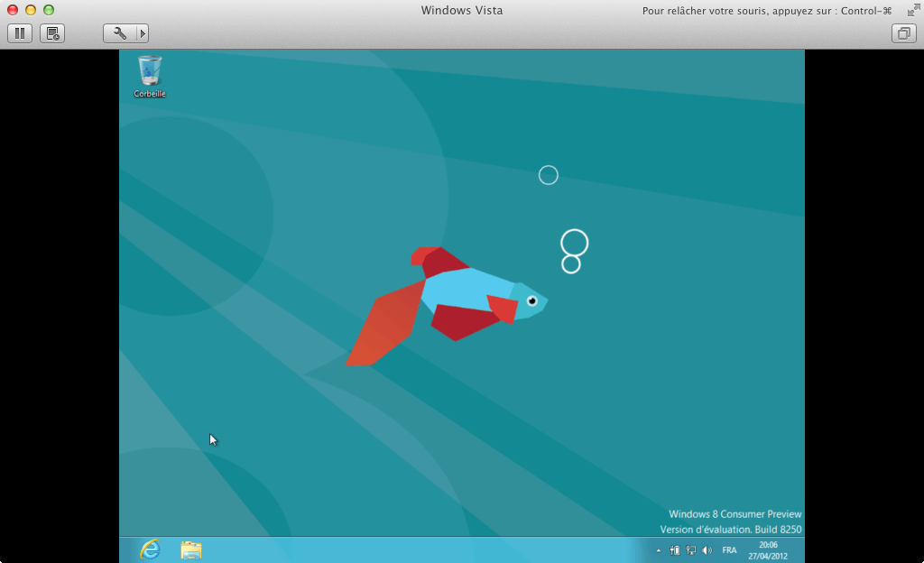The height and width of the screenshot is (563, 924).
Task: Minimize the VM window with yellow button
Action: click(x=31, y=10)
